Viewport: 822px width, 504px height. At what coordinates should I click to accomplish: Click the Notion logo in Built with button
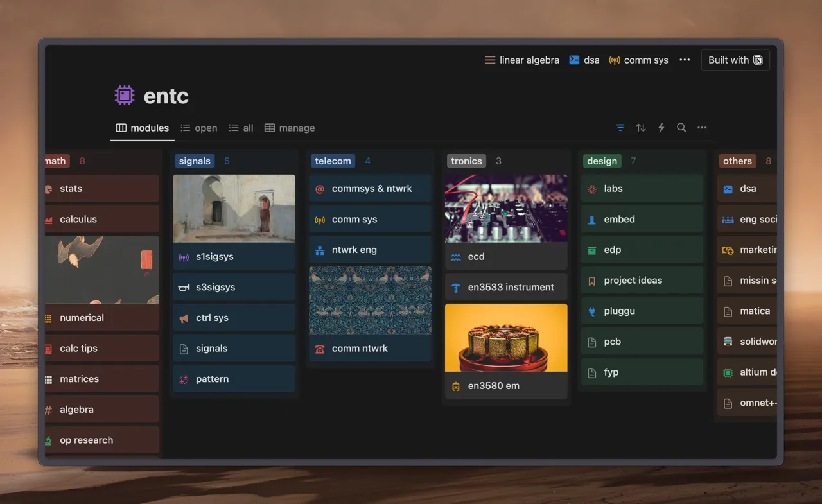point(758,60)
